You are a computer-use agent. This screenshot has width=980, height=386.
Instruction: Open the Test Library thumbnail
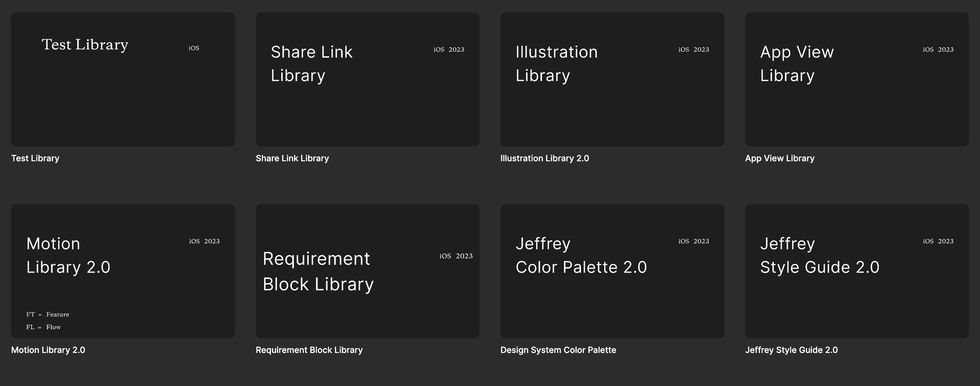pyautogui.click(x=123, y=95)
